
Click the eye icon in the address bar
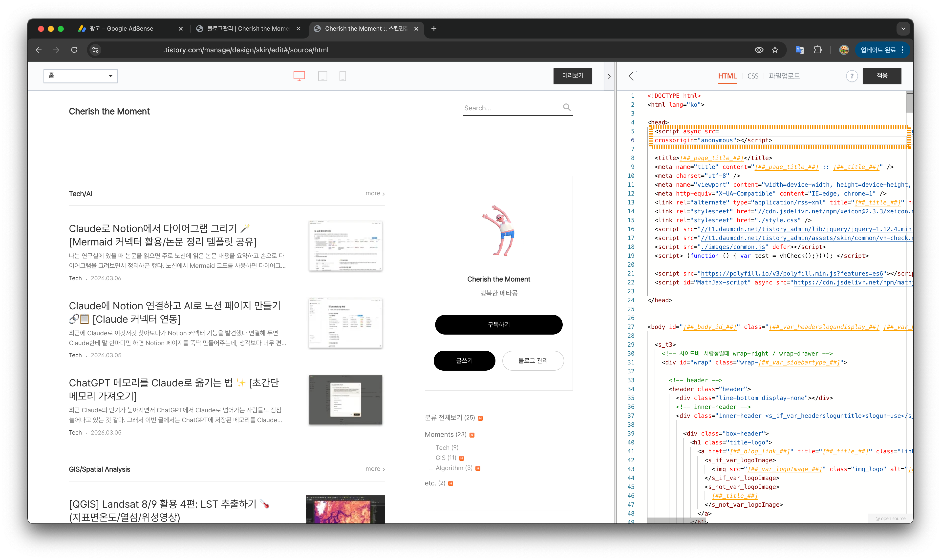click(759, 50)
